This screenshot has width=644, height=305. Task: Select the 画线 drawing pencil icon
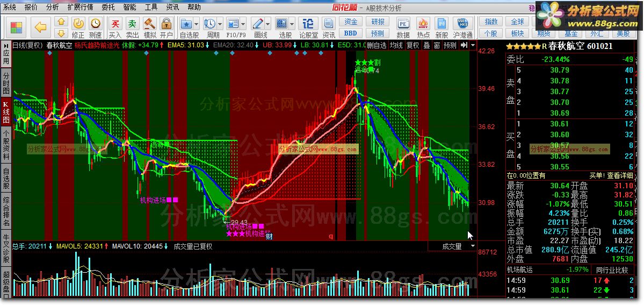257,24
